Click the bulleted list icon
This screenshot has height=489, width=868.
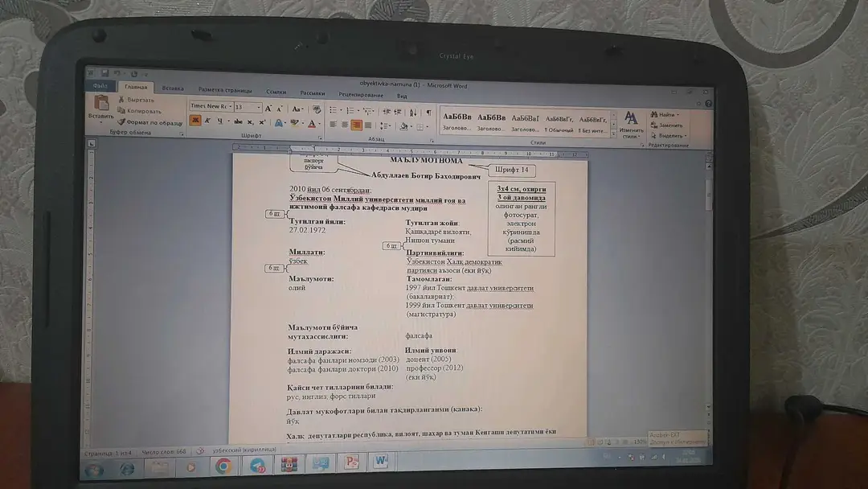tap(334, 110)
